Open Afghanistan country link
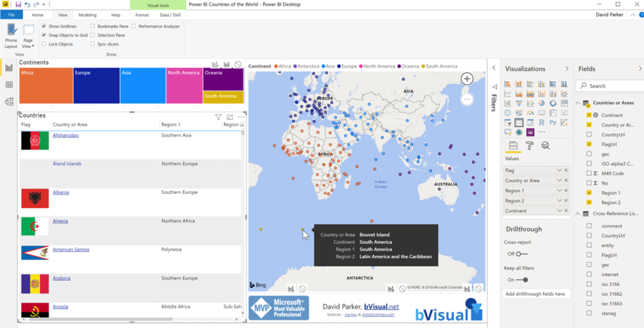This screenshot has width=644, height=328. (65, 136)
